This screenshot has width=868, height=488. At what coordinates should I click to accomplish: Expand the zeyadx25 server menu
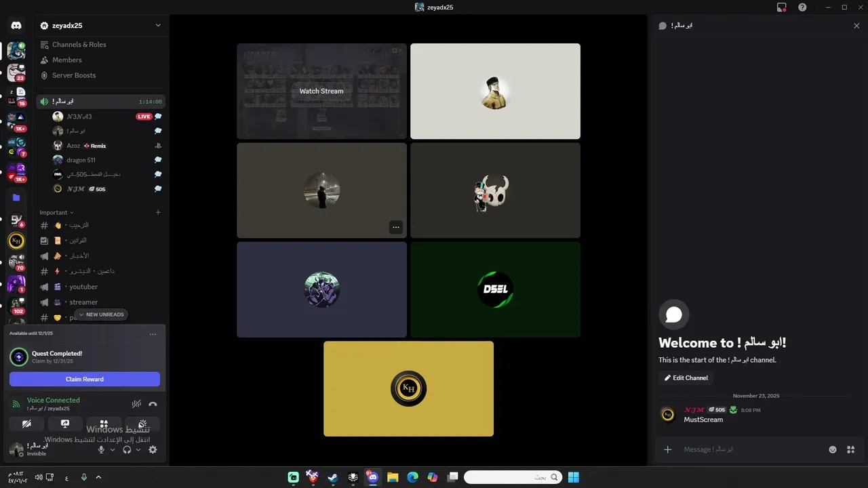tap(101, 26)
